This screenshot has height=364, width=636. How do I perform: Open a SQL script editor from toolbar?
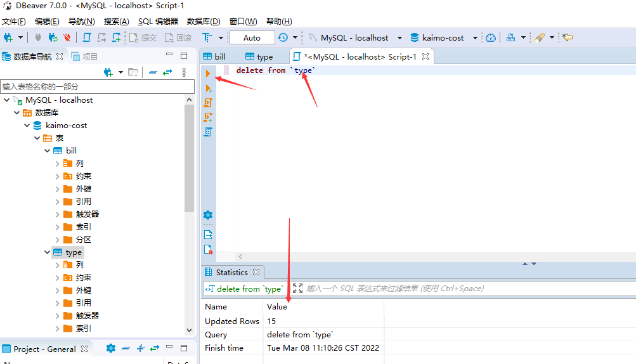(86, 38)
